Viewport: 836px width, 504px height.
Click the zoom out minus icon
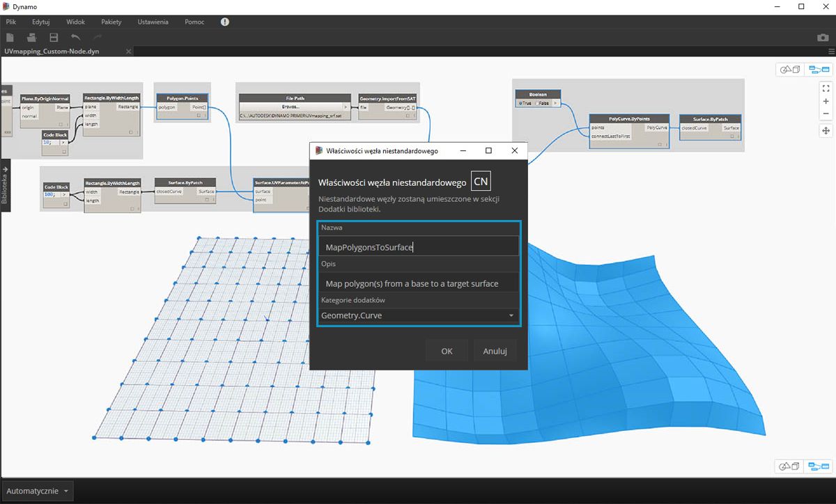(826, 113)
